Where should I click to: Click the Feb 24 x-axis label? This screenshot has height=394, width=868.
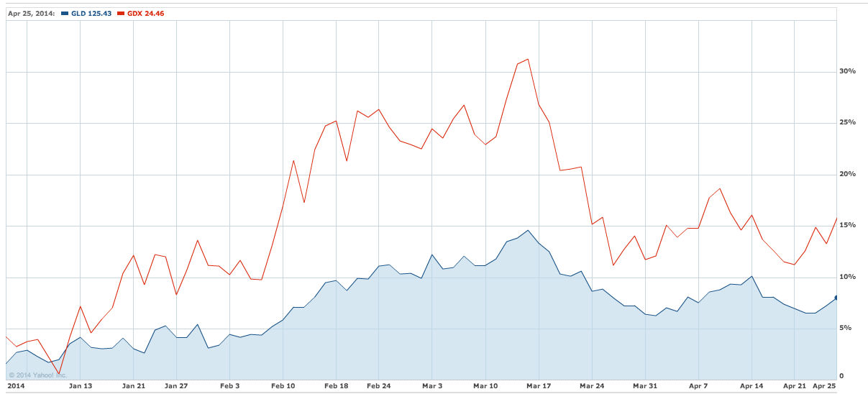378,386
